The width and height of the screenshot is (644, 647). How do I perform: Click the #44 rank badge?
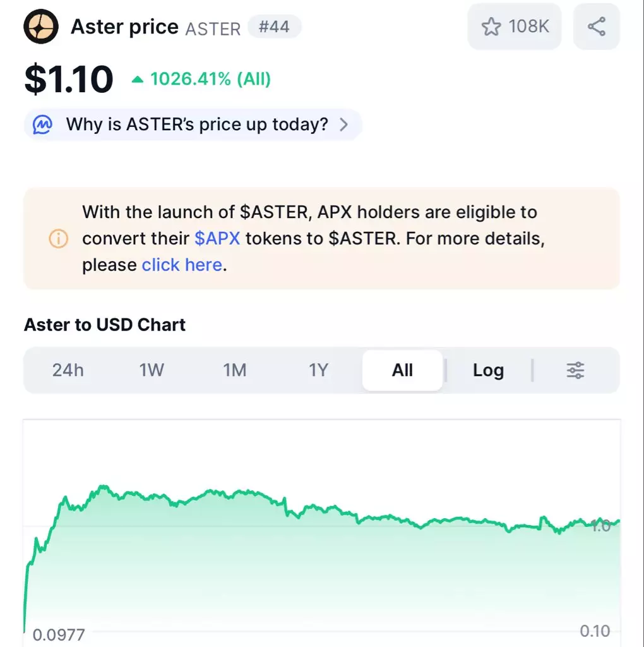click(274, 27)
